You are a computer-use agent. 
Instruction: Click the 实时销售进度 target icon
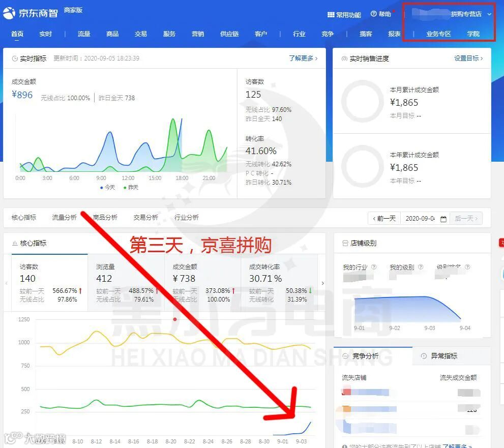(344, 58)
